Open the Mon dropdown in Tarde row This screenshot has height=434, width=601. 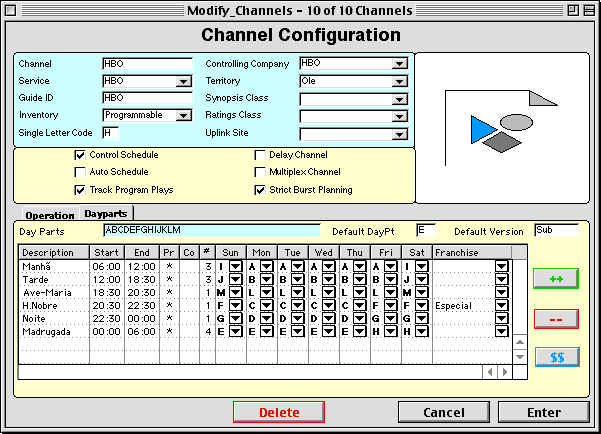click(266, 279)
